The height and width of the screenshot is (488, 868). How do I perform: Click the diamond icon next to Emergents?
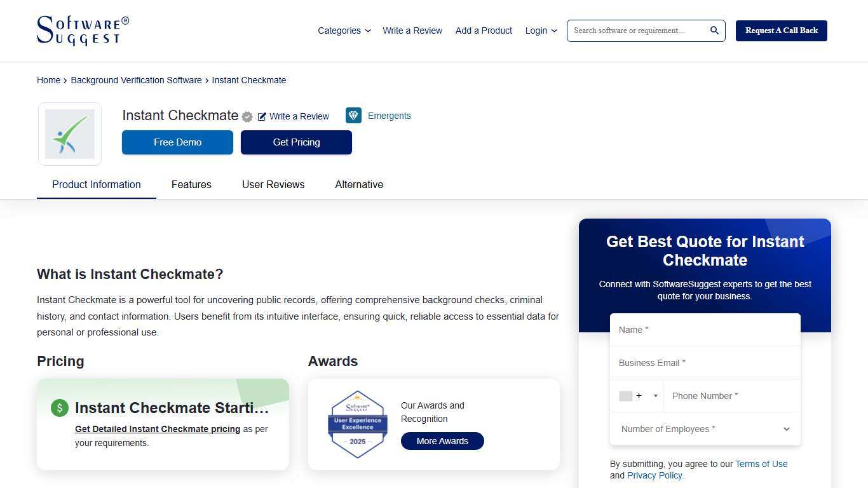pyautogui.click(x=353, y=115)
